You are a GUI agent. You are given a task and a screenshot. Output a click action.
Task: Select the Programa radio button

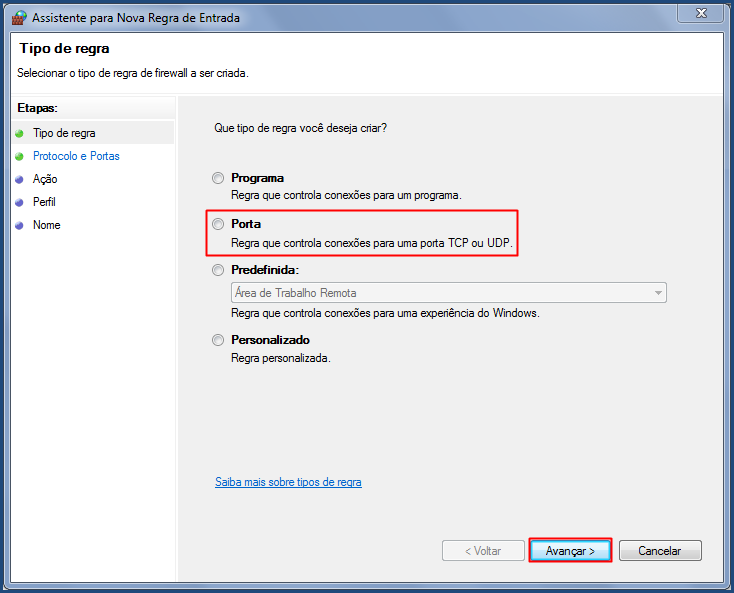pos(218,178)
